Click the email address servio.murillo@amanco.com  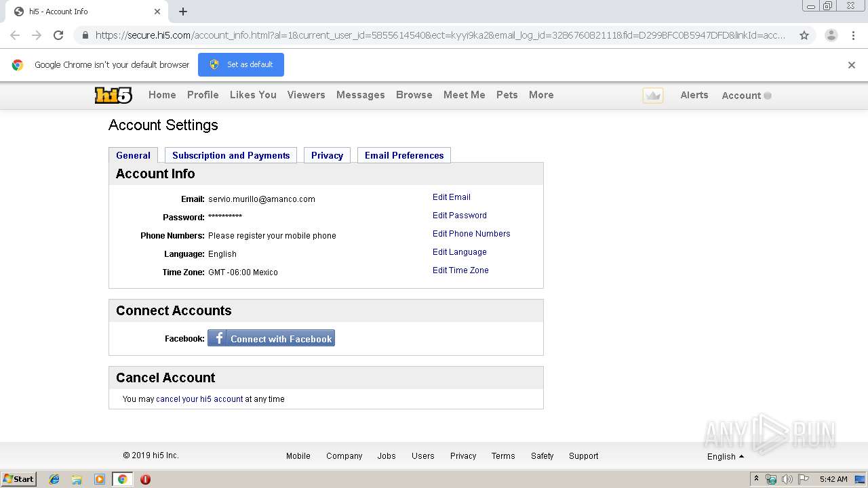pyautogui.click(x=262, y=199)
